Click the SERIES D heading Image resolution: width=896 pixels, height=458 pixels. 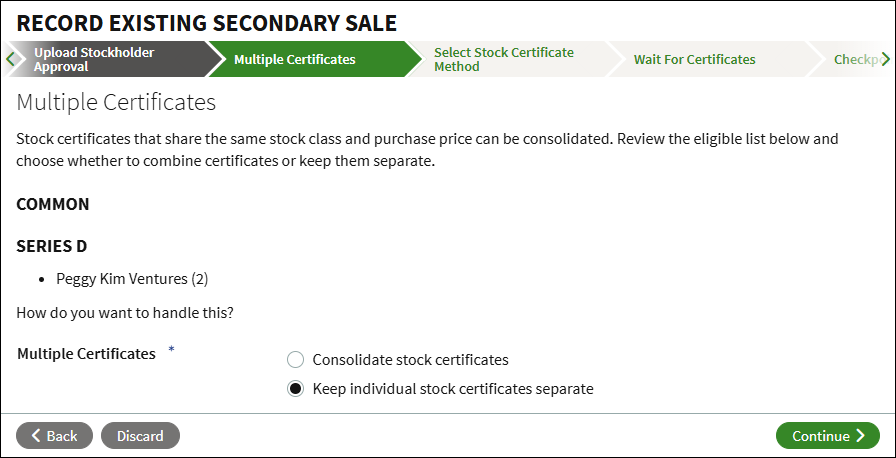point(51,246)
